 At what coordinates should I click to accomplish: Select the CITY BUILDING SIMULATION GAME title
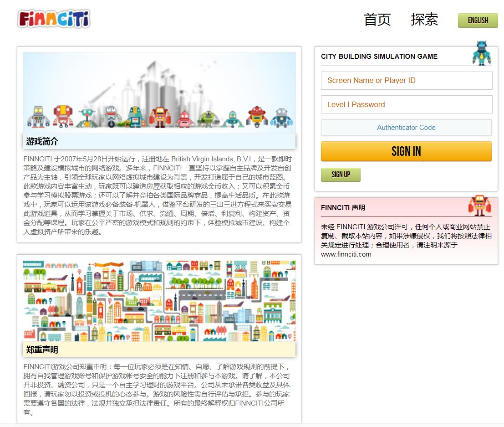(x=379, y=57)
